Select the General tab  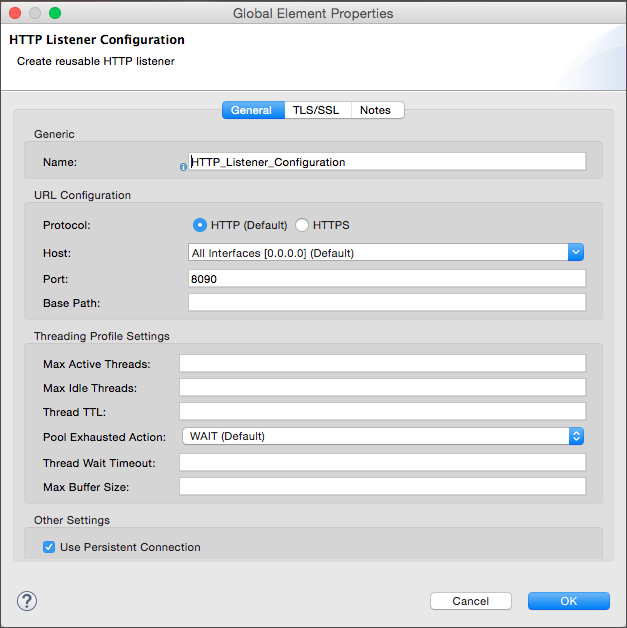pyautogui.click(x=251, y=110)
